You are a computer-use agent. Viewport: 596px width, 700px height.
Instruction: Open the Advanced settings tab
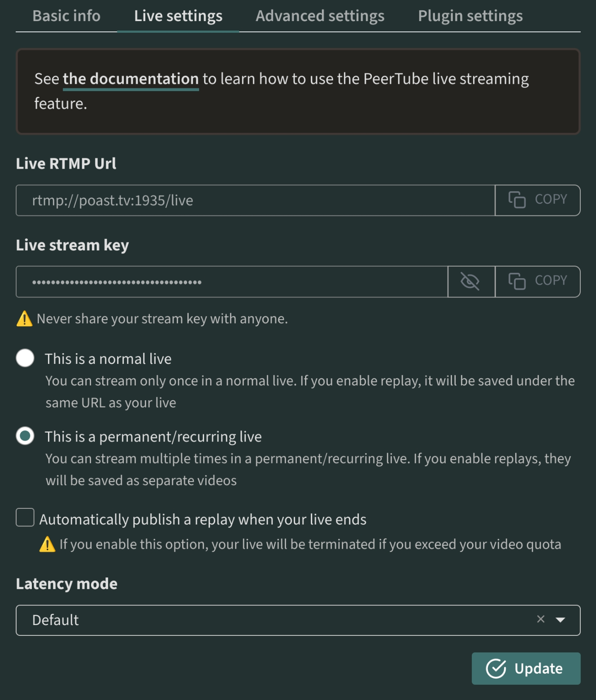pyautogui.click(x=320, y=16)
